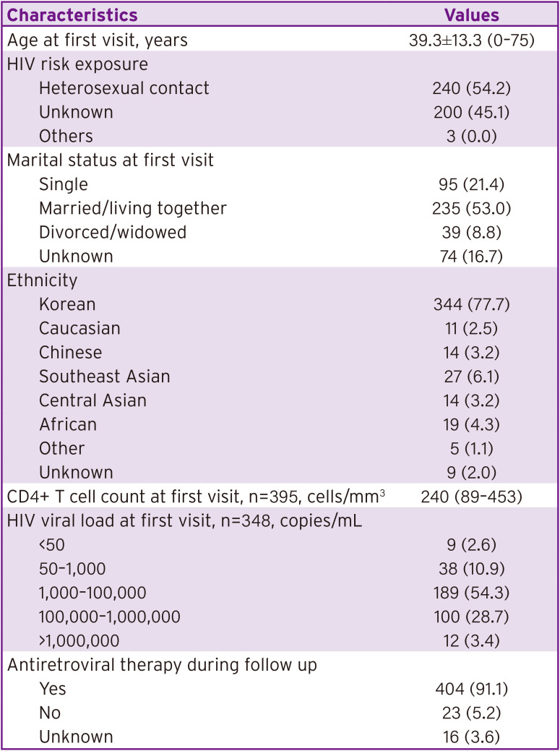The width and height of the screenshot is (560, 751).
Task: Click the Ethnicity section heading
Action: (42, 280)
